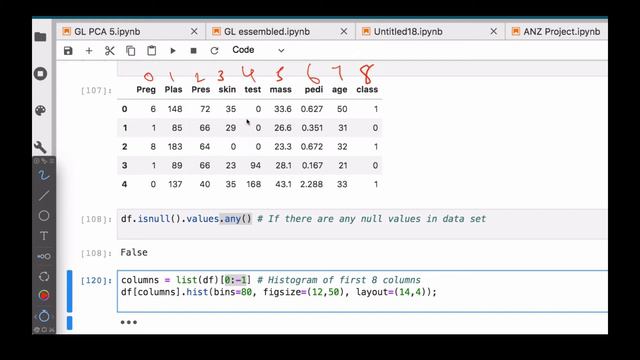Click the age column header
The width and height of the screenshot is (640, 360).
pos(340,89)
